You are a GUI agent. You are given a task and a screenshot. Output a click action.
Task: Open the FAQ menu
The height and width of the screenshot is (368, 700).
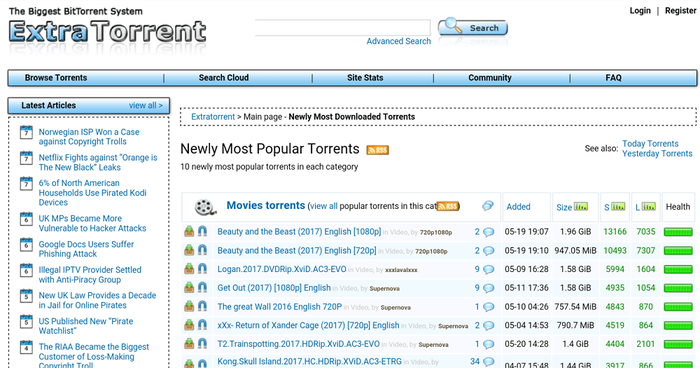coord(613,78)
